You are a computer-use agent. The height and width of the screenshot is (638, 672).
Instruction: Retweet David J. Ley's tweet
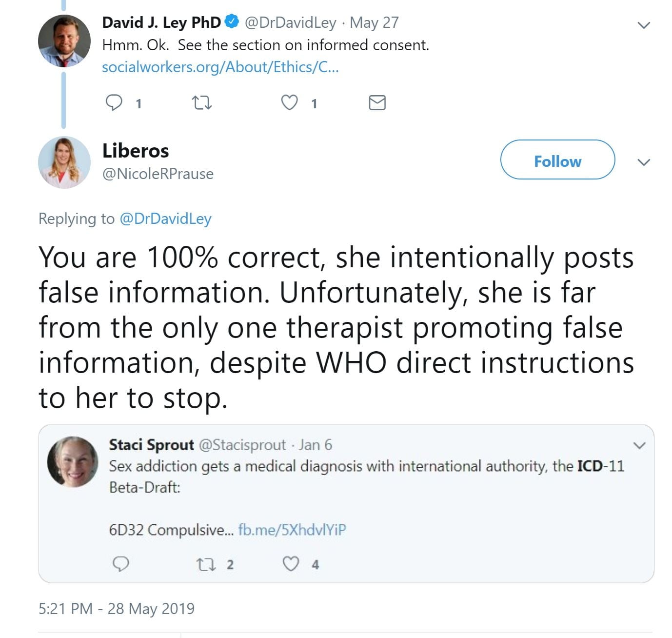pyautogui.click(x=201, y=102)
